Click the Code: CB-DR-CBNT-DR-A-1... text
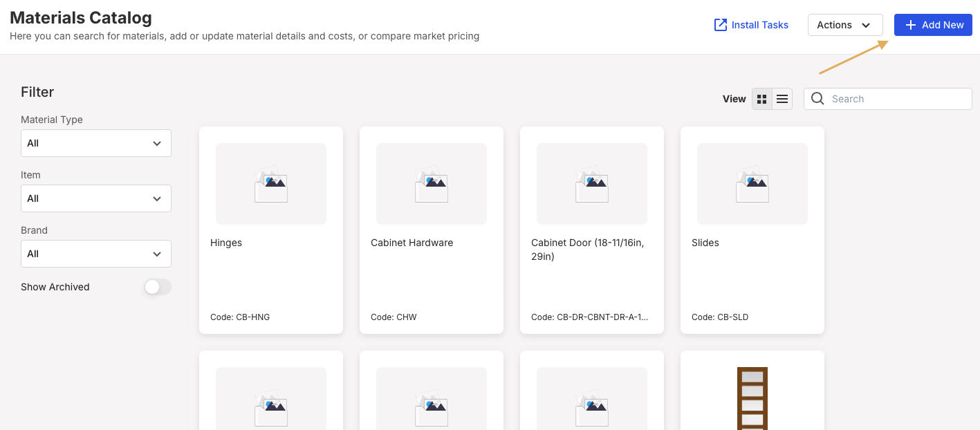This screenshot has height=430, width=980. tap(590, 317)
